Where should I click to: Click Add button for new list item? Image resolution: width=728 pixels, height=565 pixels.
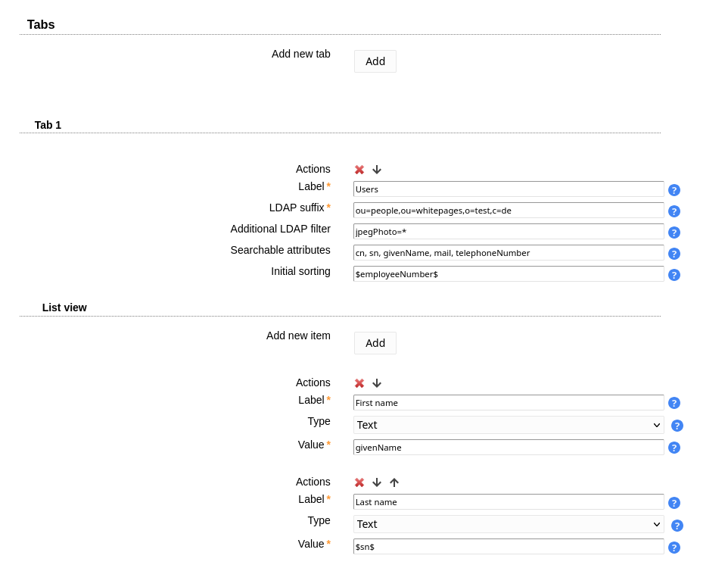pos(375,343)
